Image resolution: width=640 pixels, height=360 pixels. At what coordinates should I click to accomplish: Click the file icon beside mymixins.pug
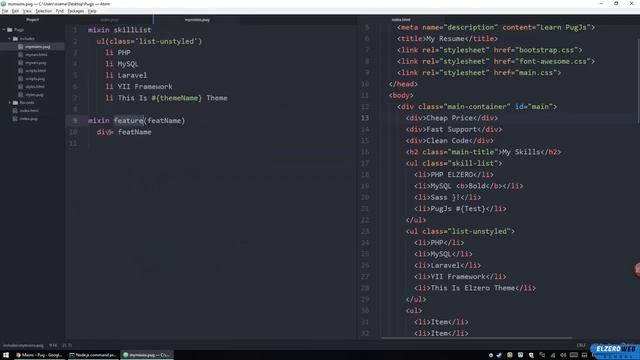(x=21, y=47)
